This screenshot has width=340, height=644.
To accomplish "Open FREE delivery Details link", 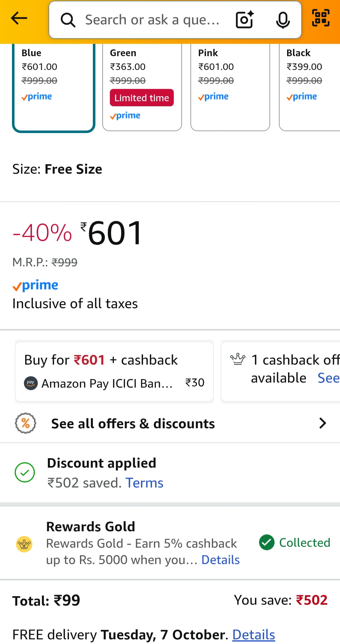I will pyautogui.click(x=253, y=635).
